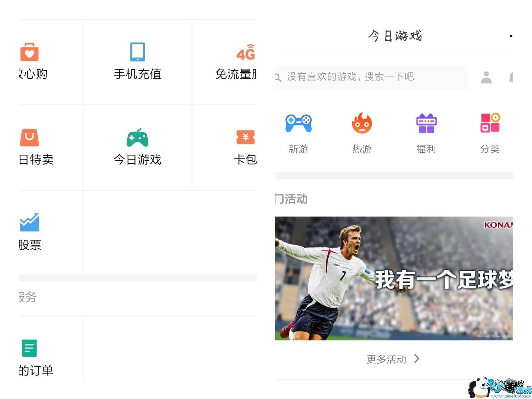The height and width of the screenshot is (399, 532).
Task: Click the 福利 label
Action: point(426,149)
